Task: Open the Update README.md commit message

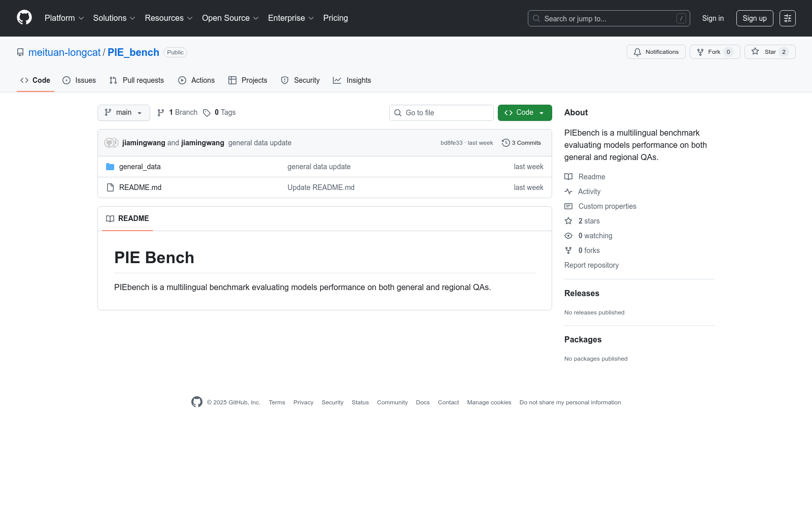Action: click(x=321, y=187)
